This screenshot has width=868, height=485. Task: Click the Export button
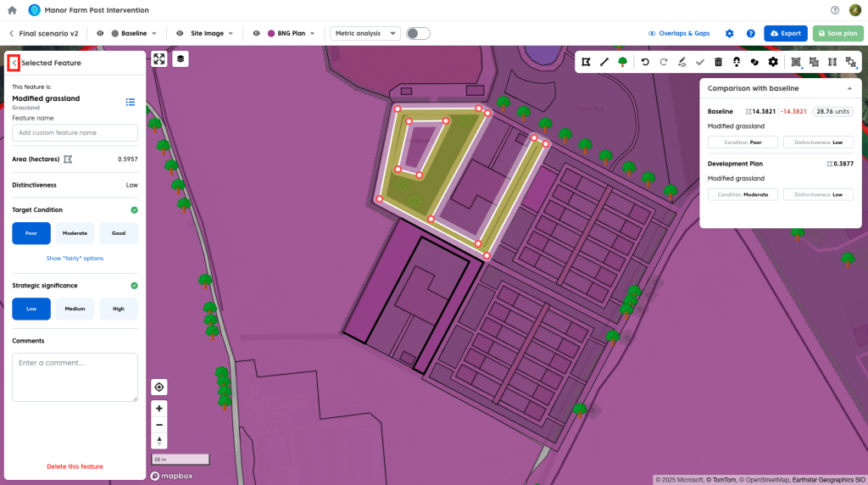click(x=785, y=33)
